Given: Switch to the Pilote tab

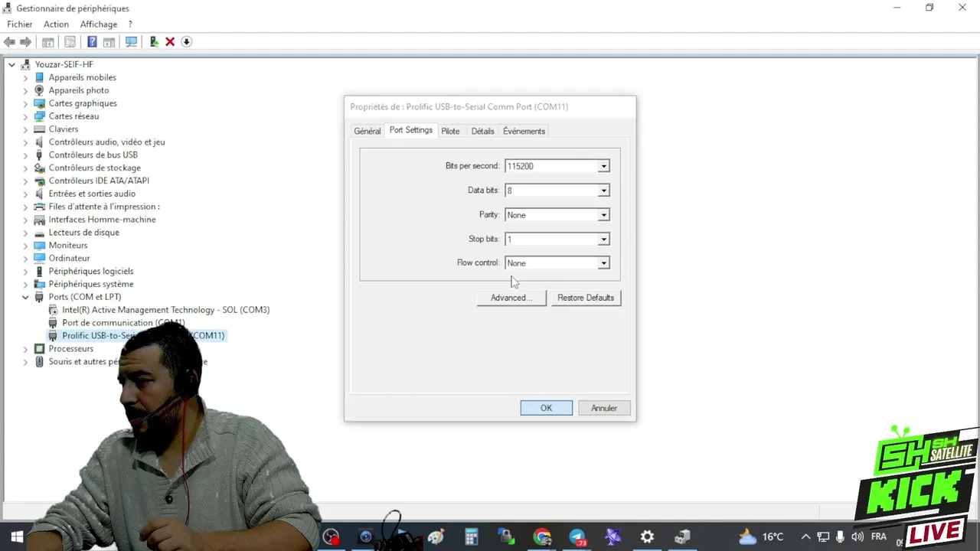Looking at the screenshot, I should (450, 132).
